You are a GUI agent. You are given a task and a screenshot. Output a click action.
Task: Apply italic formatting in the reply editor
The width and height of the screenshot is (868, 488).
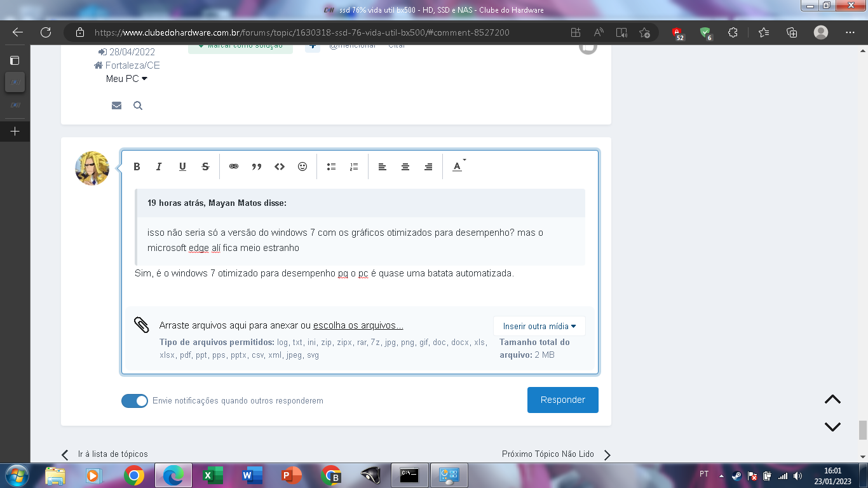point(159,166)
